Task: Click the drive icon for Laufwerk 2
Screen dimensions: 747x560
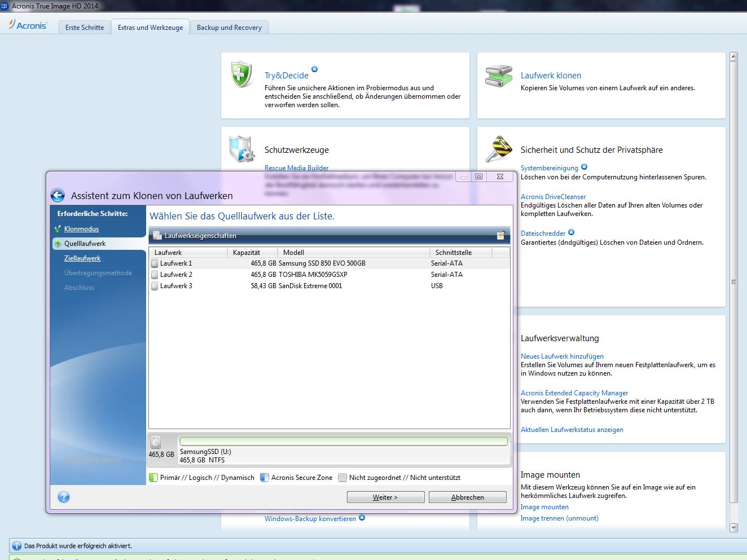Action: (x=155, y=275)
